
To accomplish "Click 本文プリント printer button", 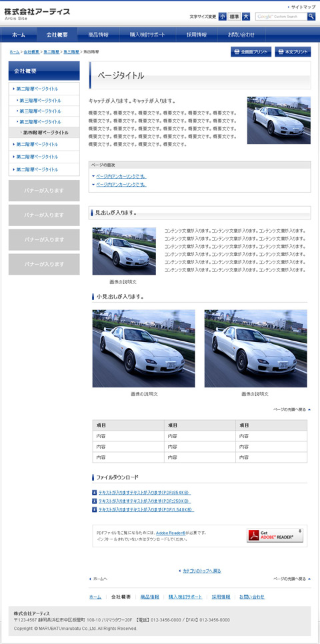I will click(x=293, y=52).
